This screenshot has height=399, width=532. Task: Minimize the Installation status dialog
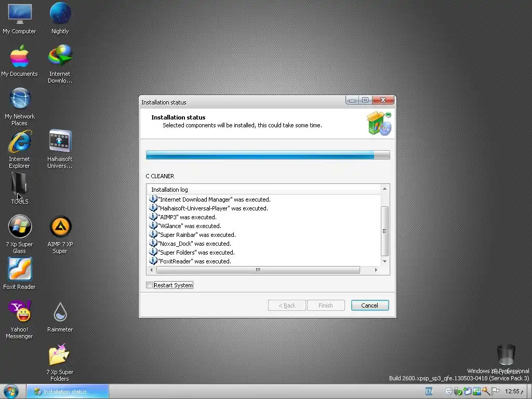tap(352, 100)
